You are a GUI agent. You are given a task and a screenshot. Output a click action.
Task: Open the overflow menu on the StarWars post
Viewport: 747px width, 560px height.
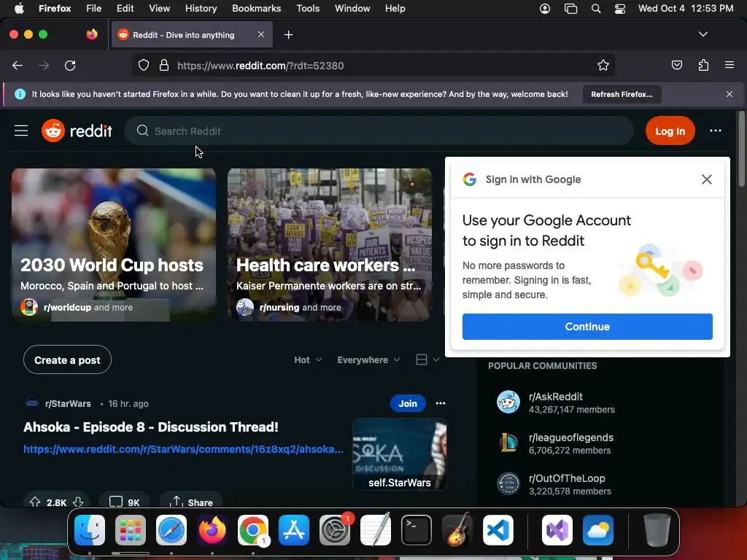(x=440, y=403)
